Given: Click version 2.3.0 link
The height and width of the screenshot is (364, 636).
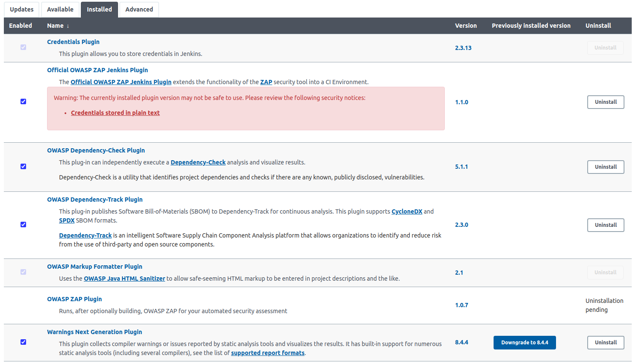Looking at the screenshot, I should click(461, 225).
